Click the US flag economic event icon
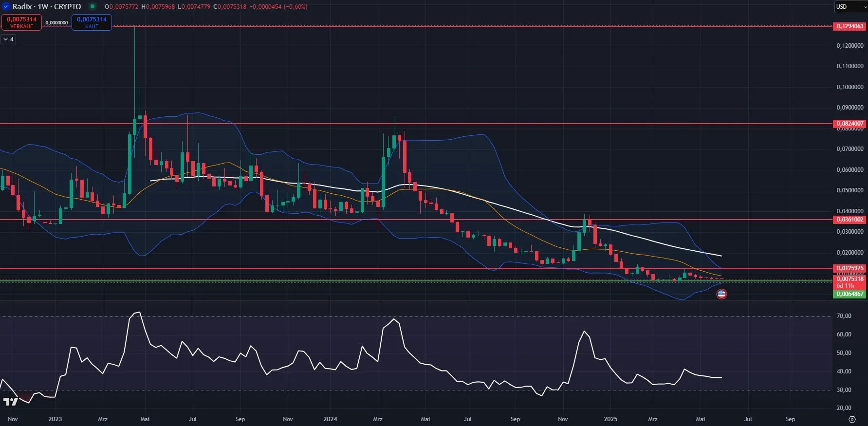Viewport: 868px width, 426px height. click(x=721, y=294)
